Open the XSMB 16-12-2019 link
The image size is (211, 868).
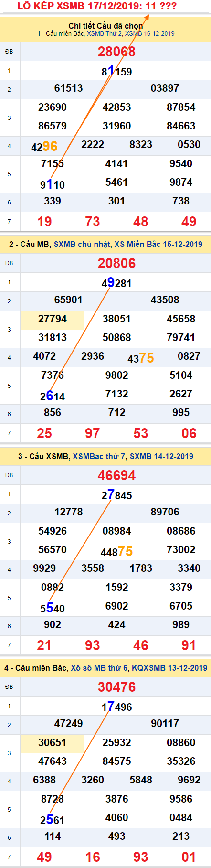tap(150, 34)
